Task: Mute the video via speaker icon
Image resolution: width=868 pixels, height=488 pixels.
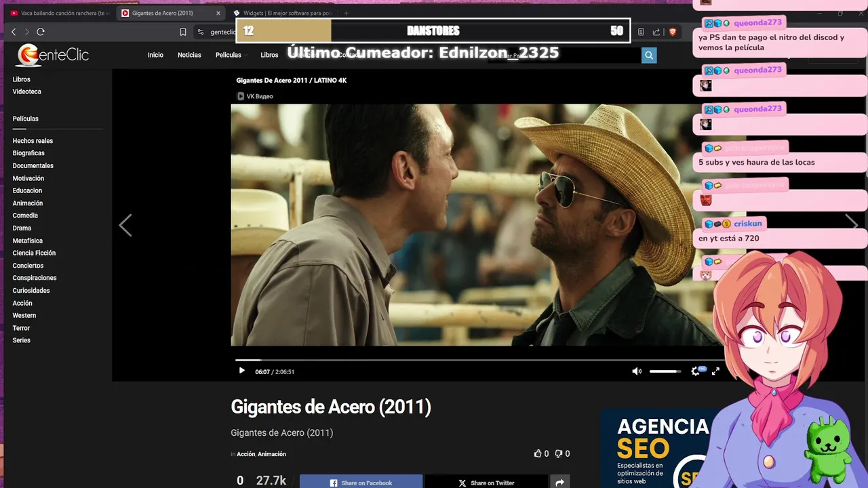Action: 637,371
